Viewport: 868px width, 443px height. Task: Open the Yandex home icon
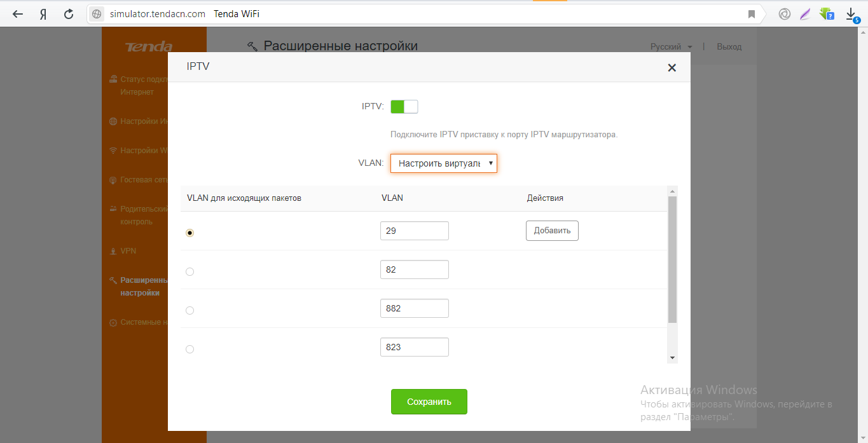click(x=43, y=14)
